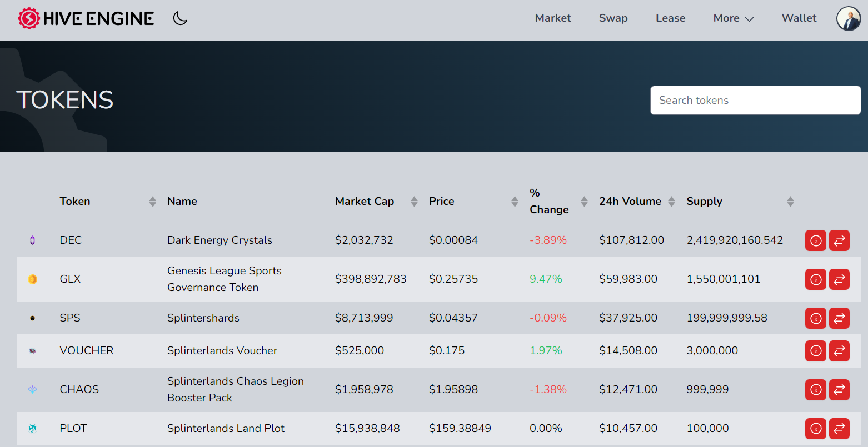Click the 1.97% change value
Image resolution: width=868 pixels, height=447 pixels.
coord(546,350)
